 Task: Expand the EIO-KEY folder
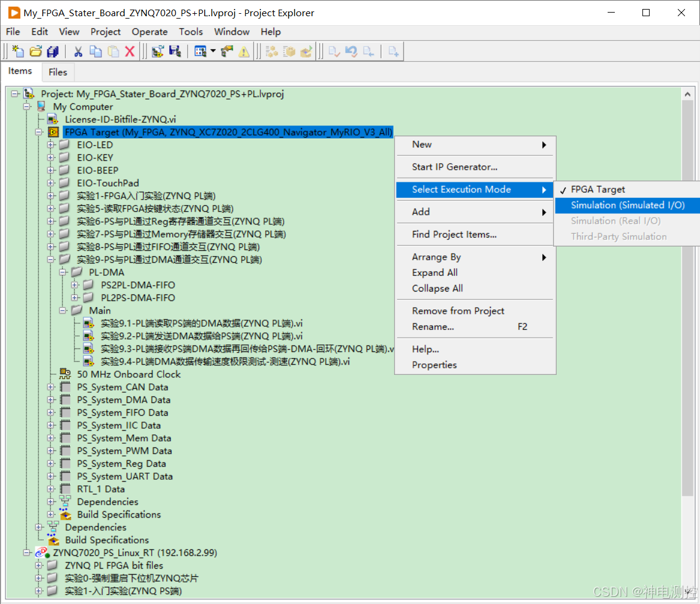pos(51,158)
